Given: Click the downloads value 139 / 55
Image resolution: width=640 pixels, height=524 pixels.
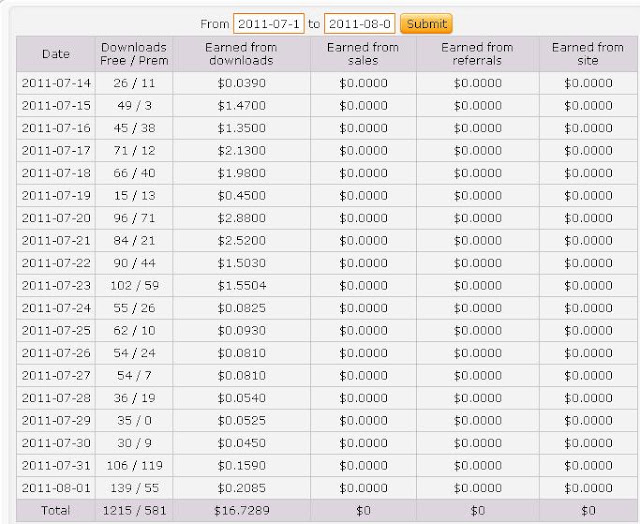Looking at the screenshot, I should pyautogui.click(x=134, y=488).
